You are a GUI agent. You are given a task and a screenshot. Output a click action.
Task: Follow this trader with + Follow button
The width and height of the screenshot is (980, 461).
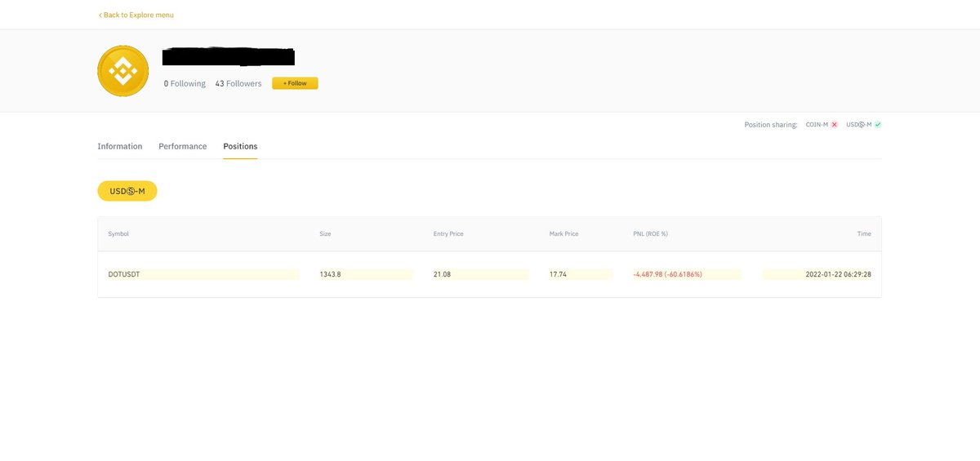(x=295, y=83)
